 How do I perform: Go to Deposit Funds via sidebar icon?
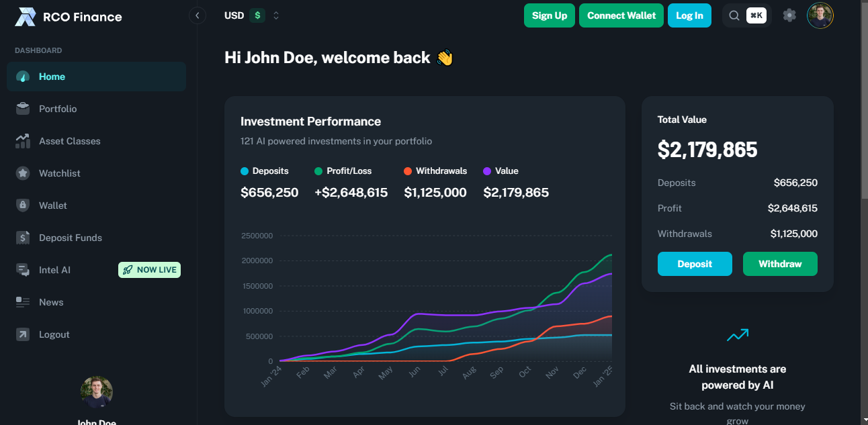click(22, 237)
